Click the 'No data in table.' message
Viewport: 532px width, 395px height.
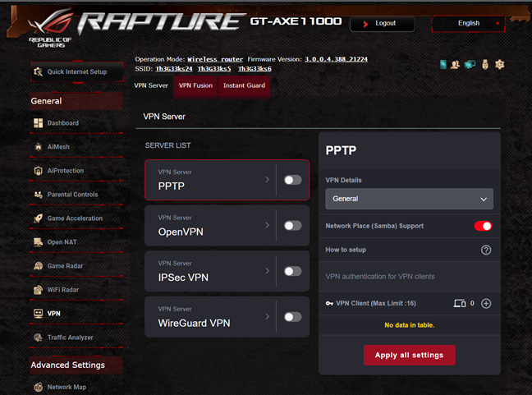pyautogui.click(x=409, y=325)
